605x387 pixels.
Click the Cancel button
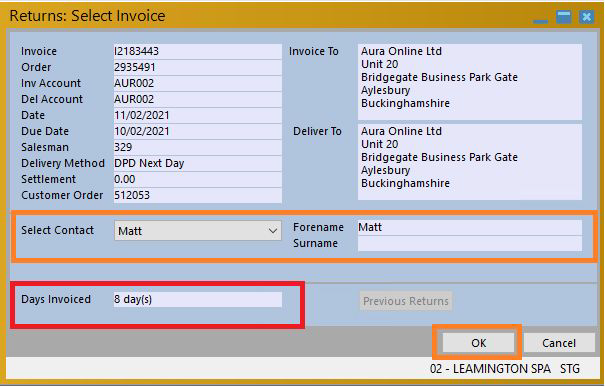tap(559, 343)
